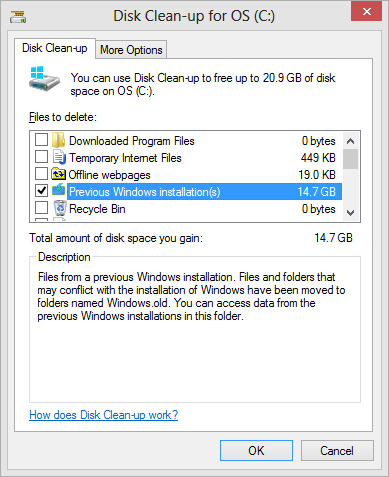The height and width of the screenshot is (477, 389).
Task: Switch to the More Options tab
Action: tap(131, 50)
